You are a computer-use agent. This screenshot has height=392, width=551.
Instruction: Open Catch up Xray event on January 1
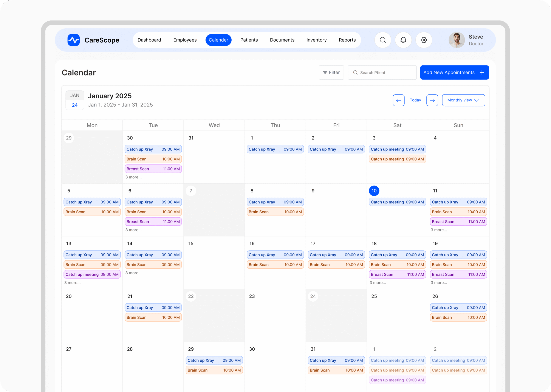275,149
